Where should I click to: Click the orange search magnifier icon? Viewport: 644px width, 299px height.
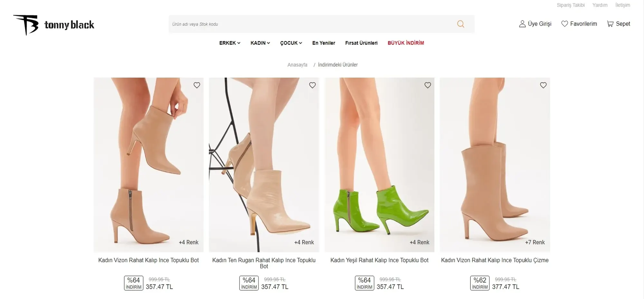coord(460,24)
